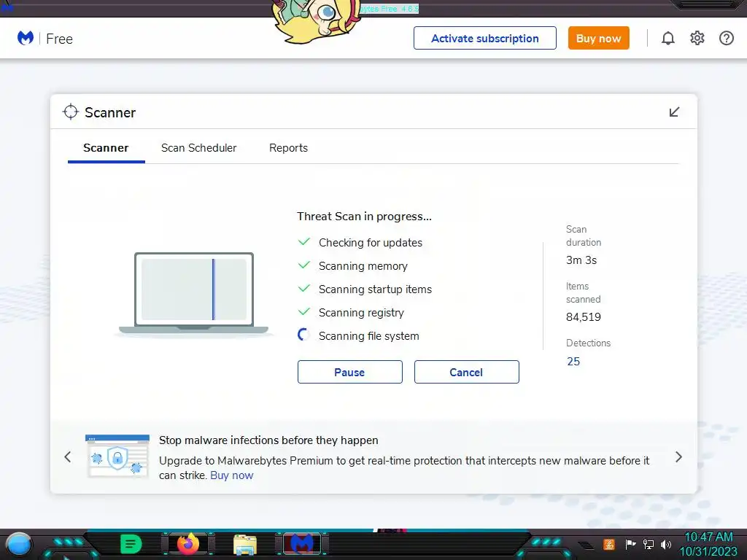747x560 pixels.
Task: Click the Scanning memory label
Action: pos(363,265)
